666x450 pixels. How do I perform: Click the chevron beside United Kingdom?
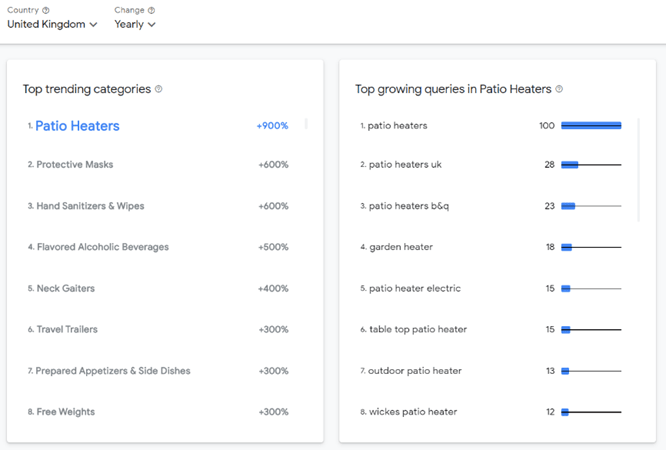point(93,25)
